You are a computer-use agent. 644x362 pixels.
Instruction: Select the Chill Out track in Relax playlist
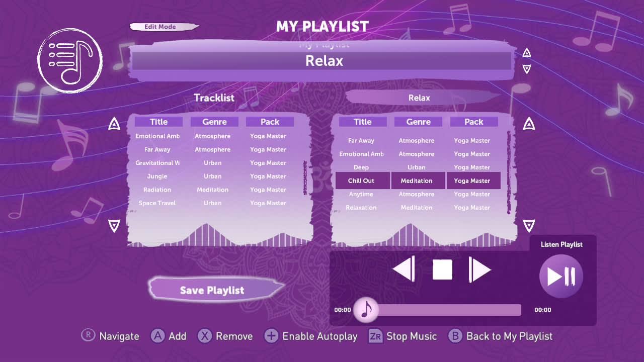(362, 180)
